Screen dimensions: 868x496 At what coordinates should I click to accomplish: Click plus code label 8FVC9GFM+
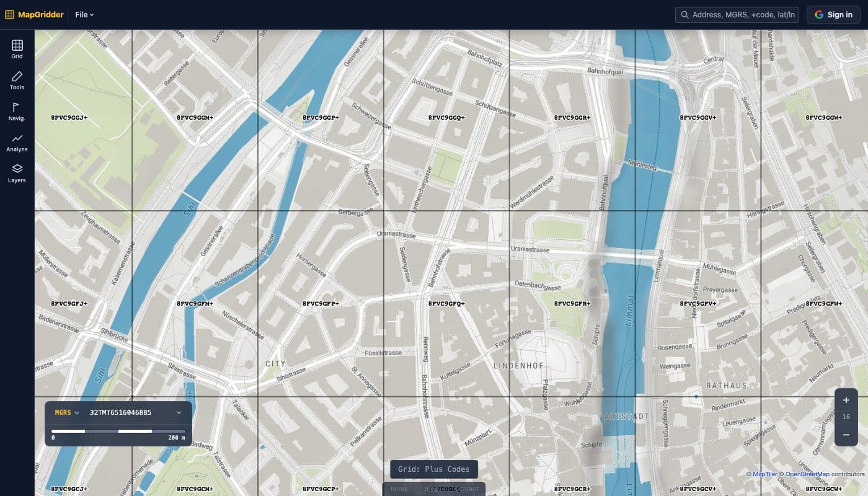195,304
